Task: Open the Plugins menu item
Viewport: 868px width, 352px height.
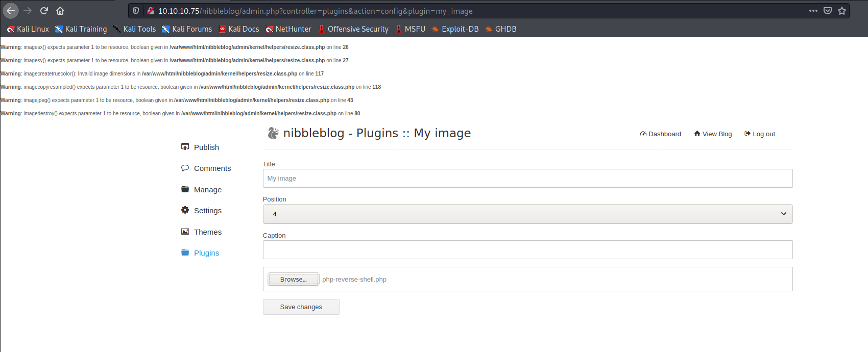Action: (206, 253)
